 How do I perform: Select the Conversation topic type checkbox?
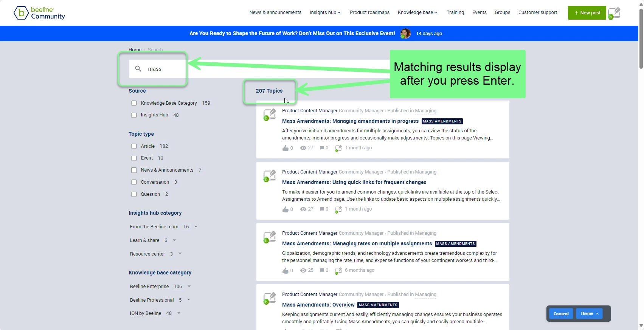134,182
